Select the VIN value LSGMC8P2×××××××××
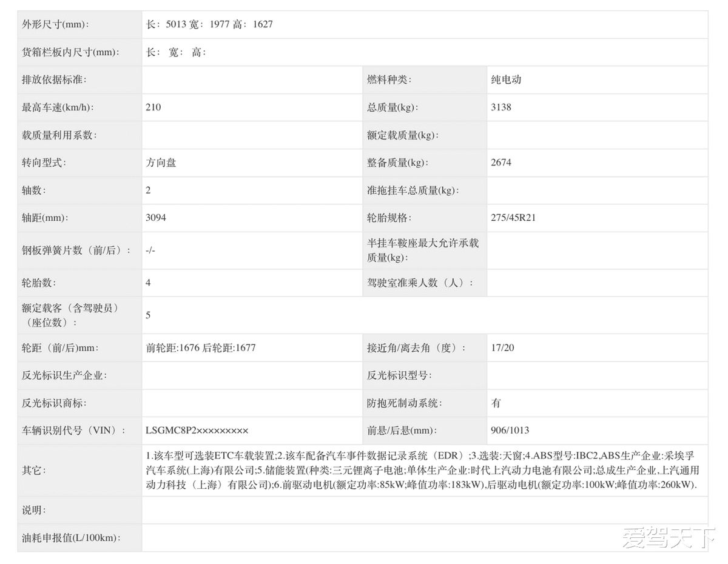 tap(197, 431)
